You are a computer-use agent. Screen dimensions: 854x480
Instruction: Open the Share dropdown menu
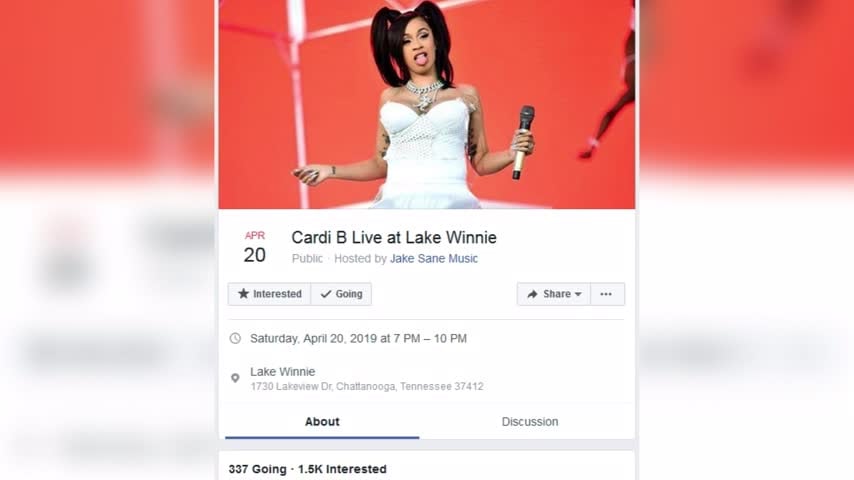(x=553, y=294)
